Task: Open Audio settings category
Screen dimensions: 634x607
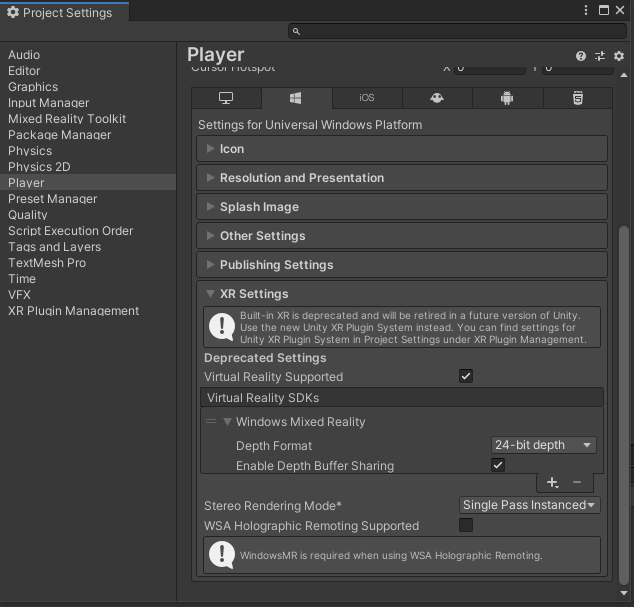Action: [88, 55]
